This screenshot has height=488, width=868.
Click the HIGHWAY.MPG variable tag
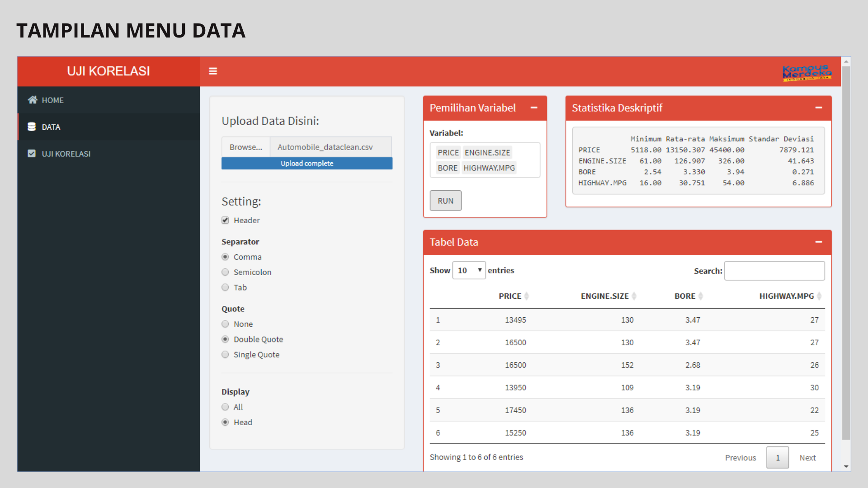(x=489, y=168)
